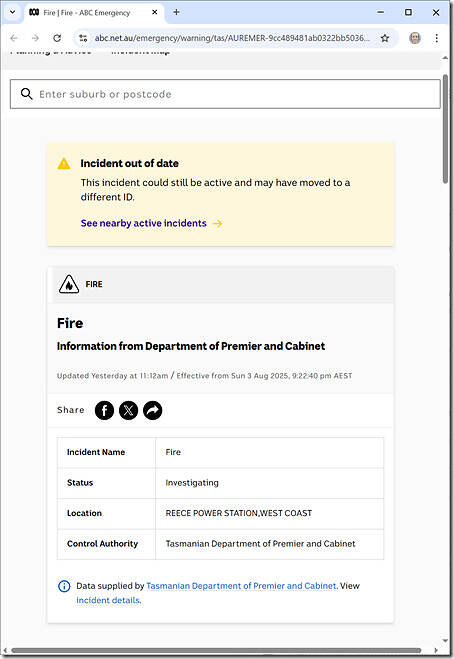Open Tasmanian Department of Premier and Cabinet link
The image size is (454, 659).
coord(241,586)
